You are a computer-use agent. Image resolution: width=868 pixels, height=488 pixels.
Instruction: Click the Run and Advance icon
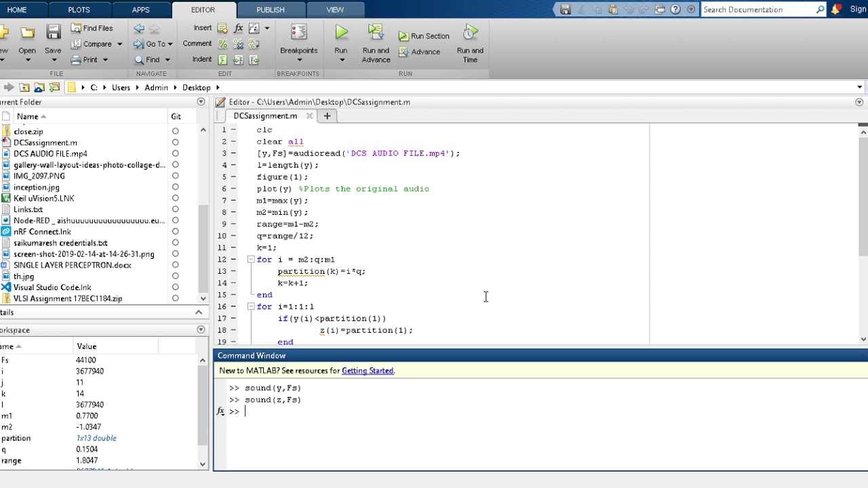(x=376, y=33)
